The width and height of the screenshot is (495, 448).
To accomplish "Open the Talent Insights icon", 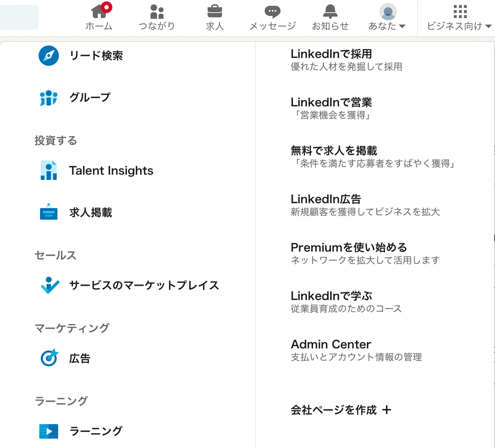I will 49,171.
